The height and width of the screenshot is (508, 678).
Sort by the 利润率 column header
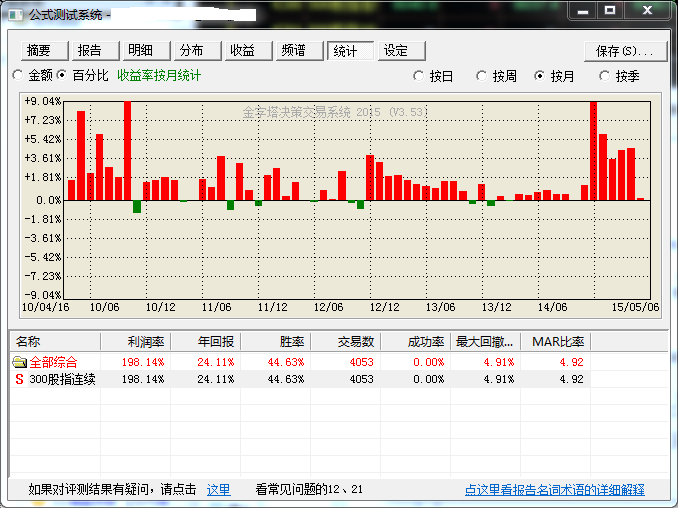coord(136,342)
